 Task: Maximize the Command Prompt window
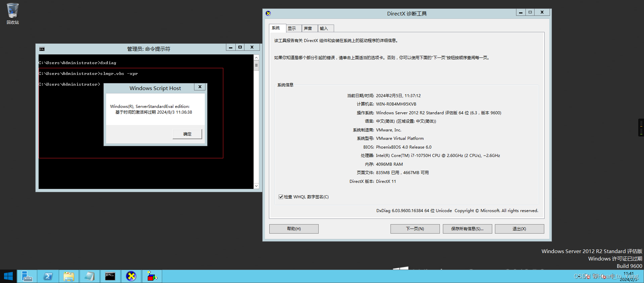(x=240, y=47)
